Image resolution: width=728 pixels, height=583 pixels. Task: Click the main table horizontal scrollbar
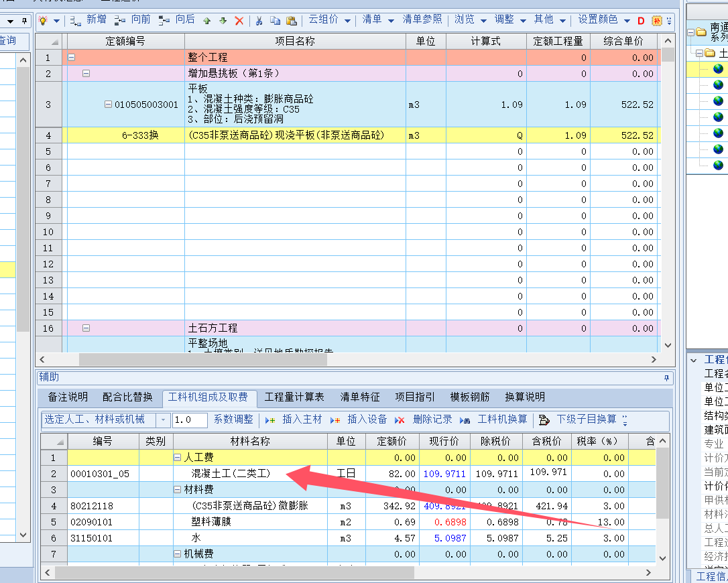click(203, 360)
